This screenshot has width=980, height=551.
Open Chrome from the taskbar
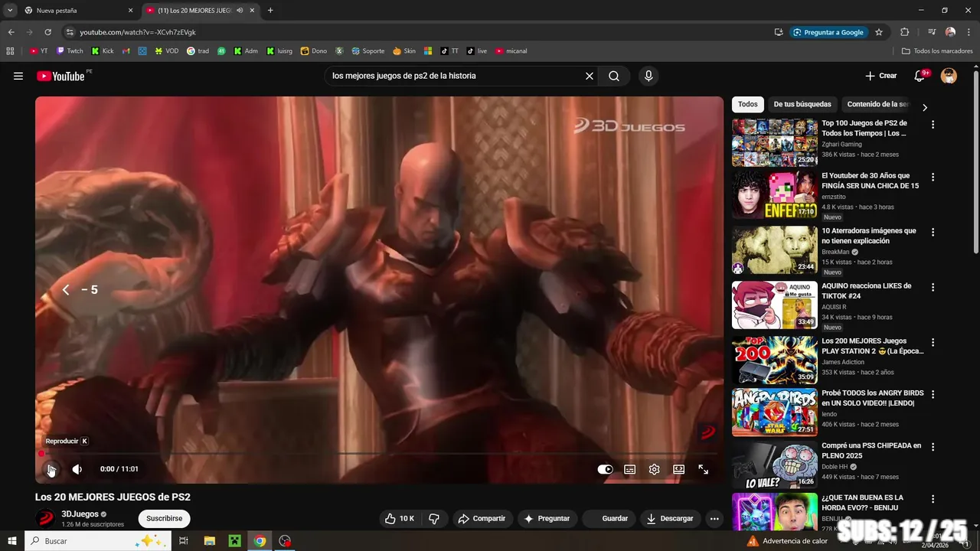260,541
